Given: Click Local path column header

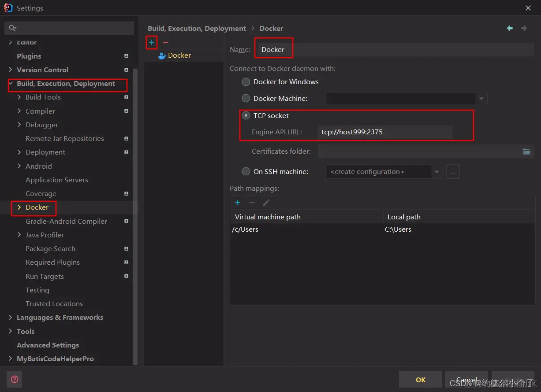Looking at the screenshot, I should pyautogui.click(x=459, y=217).
